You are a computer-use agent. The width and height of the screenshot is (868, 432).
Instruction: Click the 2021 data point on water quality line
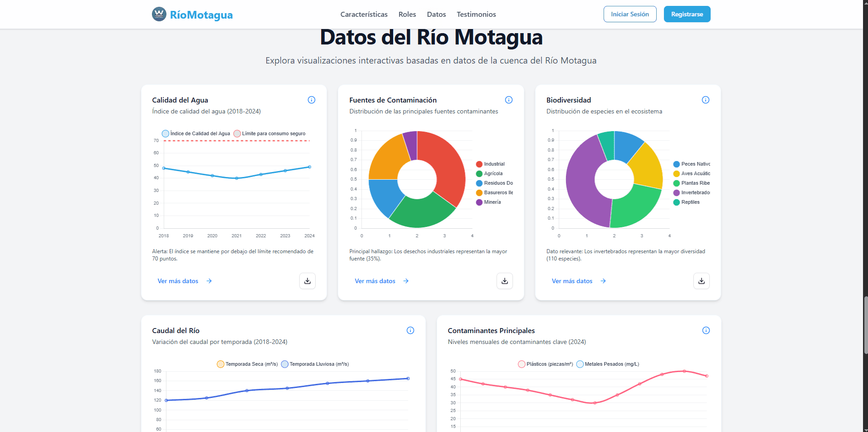click(x=237, y=178)
